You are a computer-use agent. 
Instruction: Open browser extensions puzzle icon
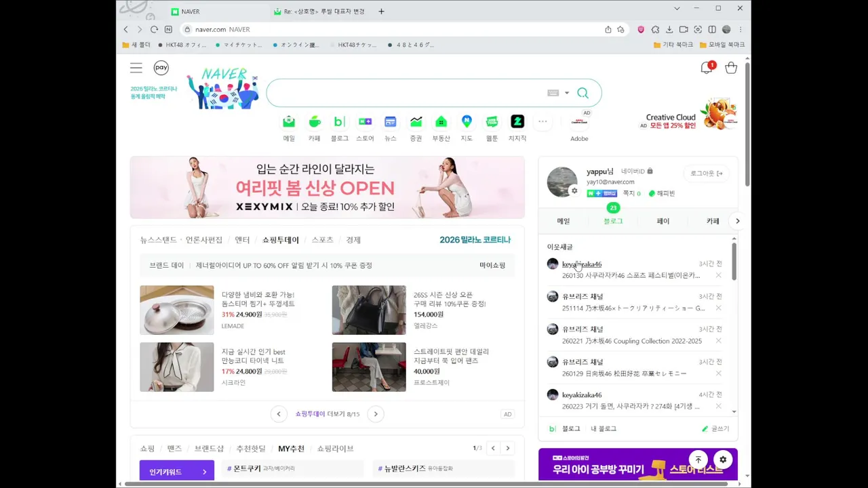[655, 29]
